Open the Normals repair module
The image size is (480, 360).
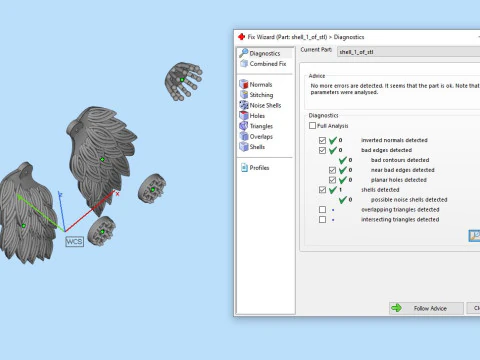click(x=261, y=85)
